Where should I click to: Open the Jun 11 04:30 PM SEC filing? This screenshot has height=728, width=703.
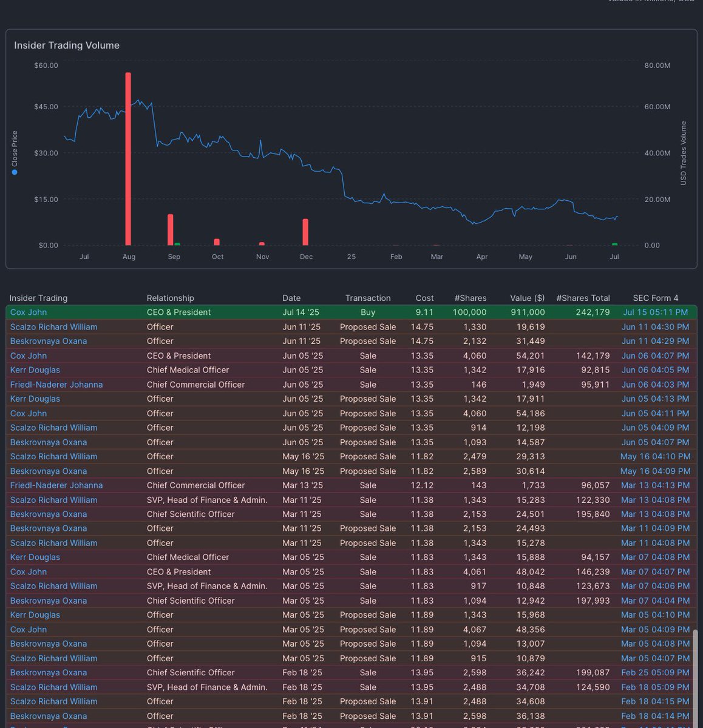[x=656, y=326]
